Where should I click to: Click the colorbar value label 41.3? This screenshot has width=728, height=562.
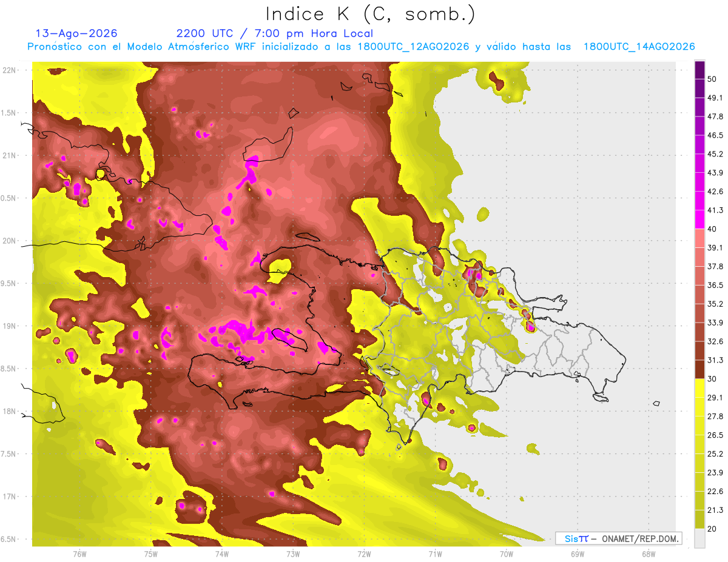pos(715,210)
